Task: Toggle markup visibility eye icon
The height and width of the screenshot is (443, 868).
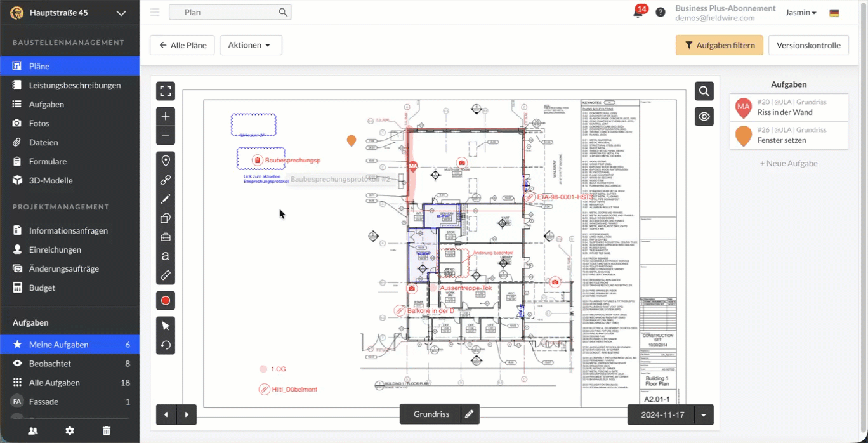Action: [704, 117]
